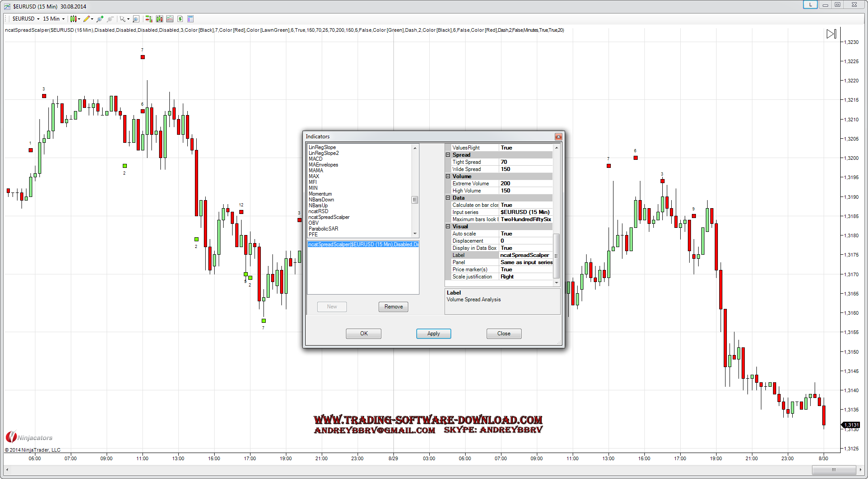Viewport: 868px width, 479px height.
Task: Select the pencil drawing tools icon
Action: pyautogui.click(x=86, y=19)
